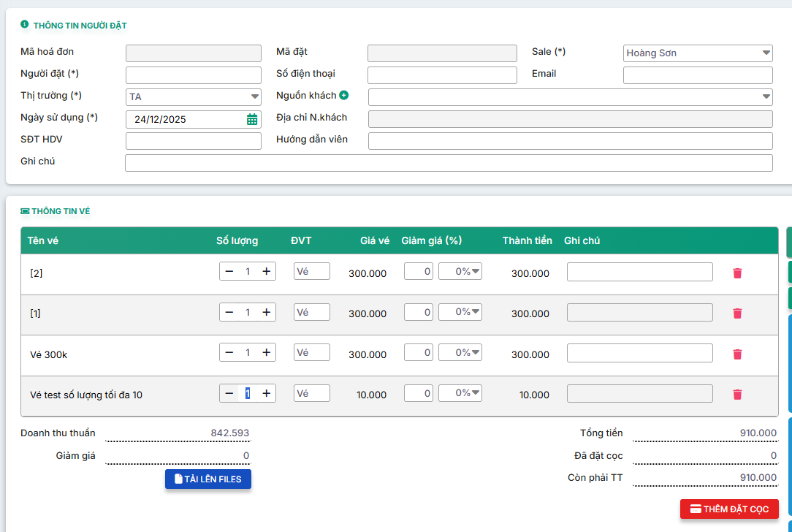This screenshot has height=532, width=792.
Task: Click the green plus icon beside Nguồn khách
Action: point(343,96)
